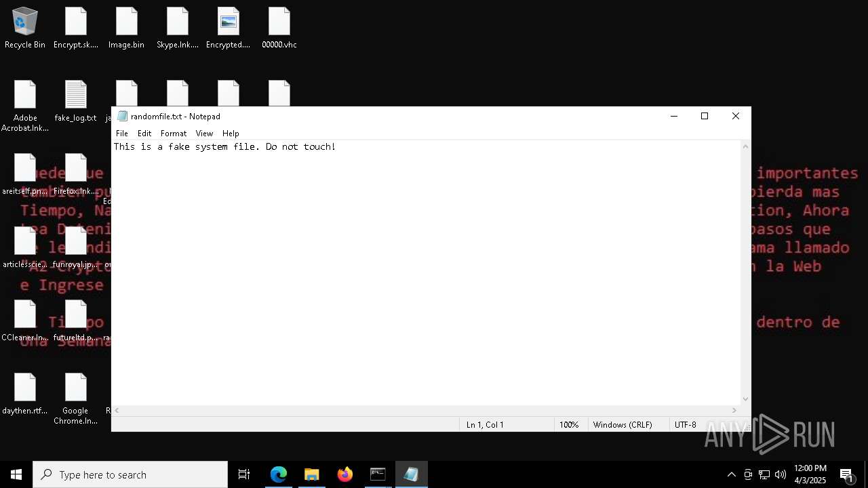Image resolution: width=868 pixels, height=488 pixels.
Task: Open the notification center icon
Action: pyautogui.click(x=846, y=474)
